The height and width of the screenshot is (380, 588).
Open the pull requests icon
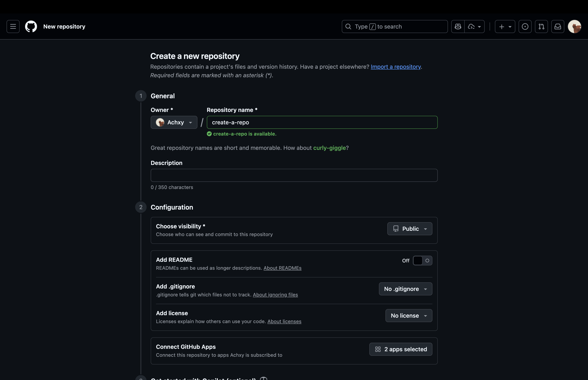pos(541,27)
